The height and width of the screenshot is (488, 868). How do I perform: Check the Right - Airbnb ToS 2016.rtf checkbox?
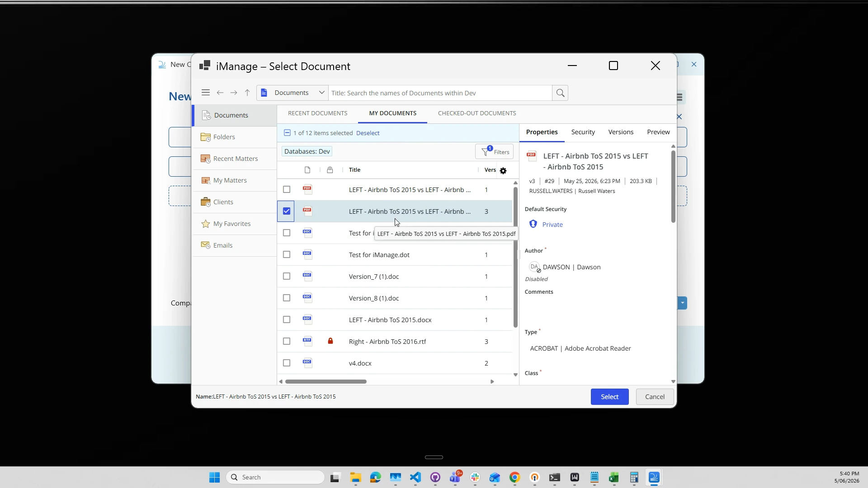click(287, 341)
